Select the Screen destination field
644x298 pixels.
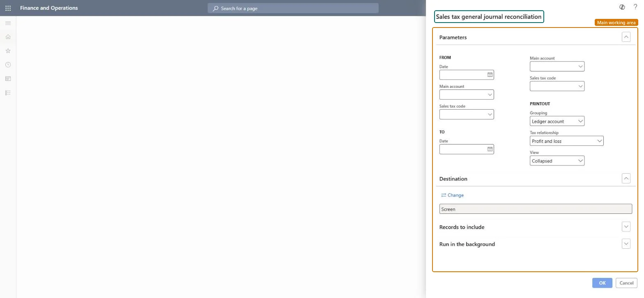click(536, 209)
